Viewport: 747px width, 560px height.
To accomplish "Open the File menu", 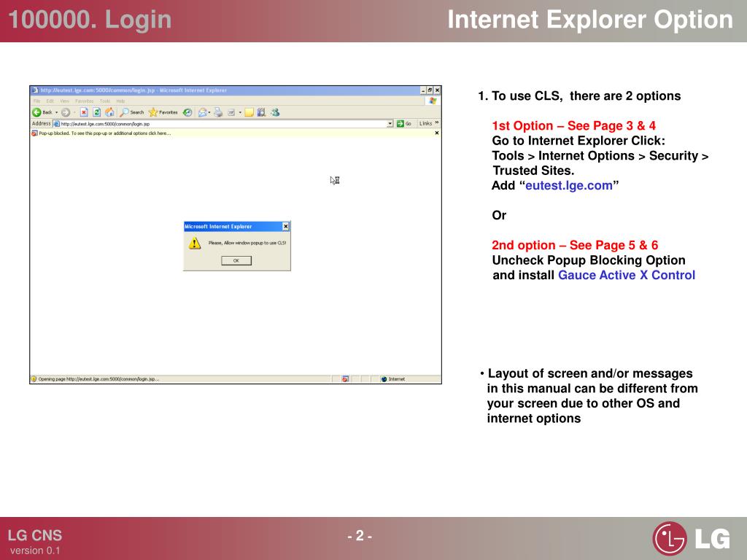I will [x=36, y=101].
